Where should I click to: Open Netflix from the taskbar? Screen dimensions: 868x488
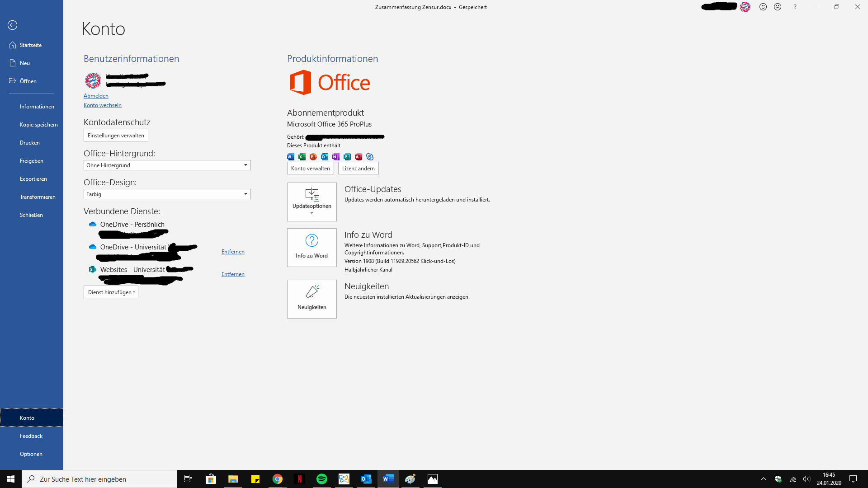[x=299, y=479]
